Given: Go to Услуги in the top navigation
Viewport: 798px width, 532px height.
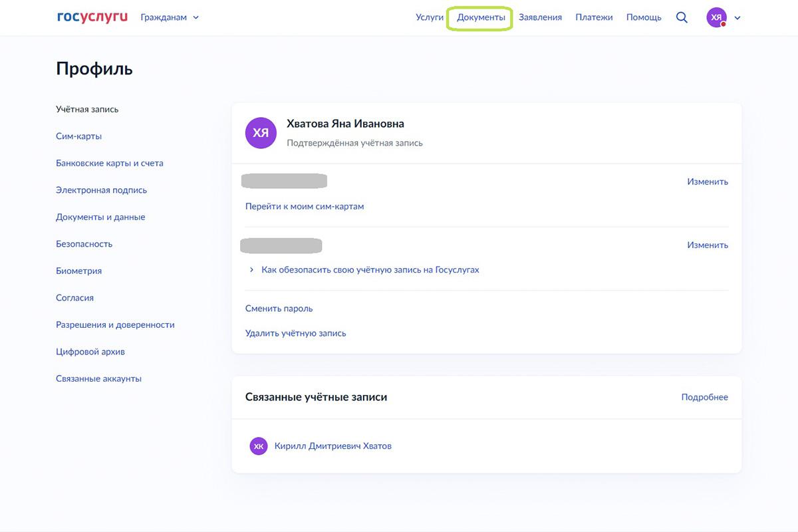Looking at the screenshot, I should (x=430, y=17).
